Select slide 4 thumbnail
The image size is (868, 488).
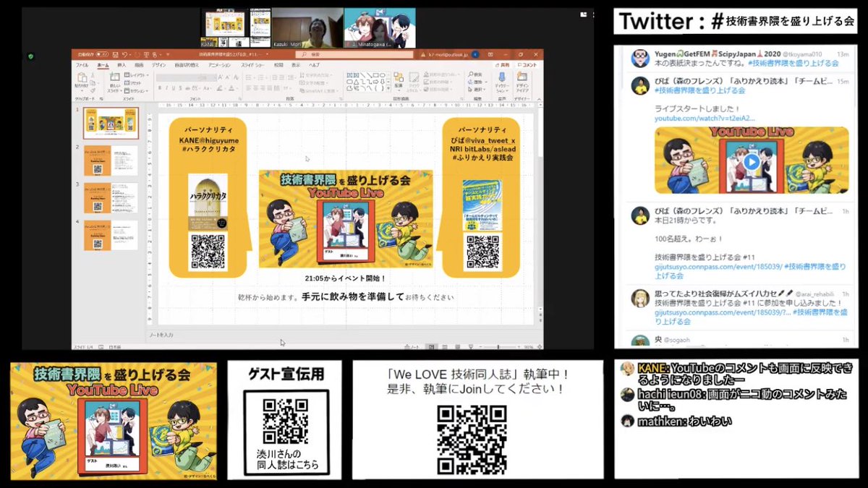click(111, 236)
